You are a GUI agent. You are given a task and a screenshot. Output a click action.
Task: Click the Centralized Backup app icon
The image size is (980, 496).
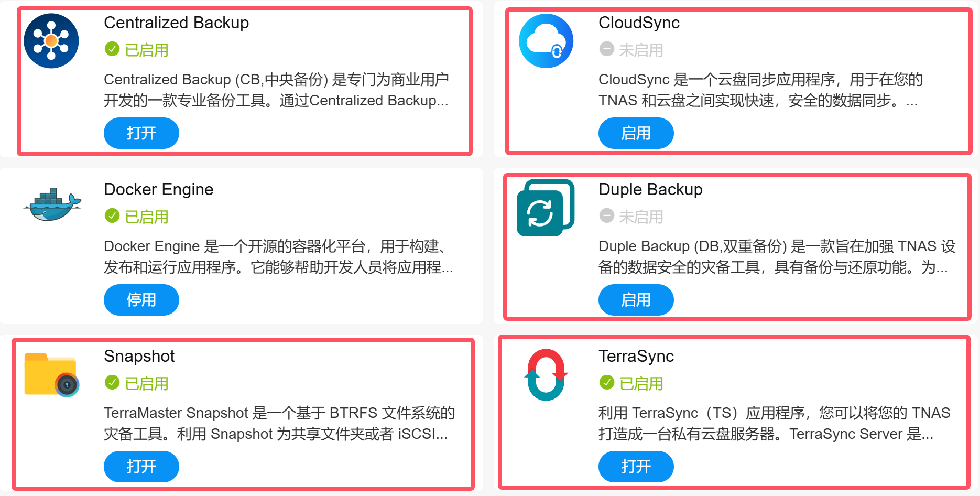[x=51, y=41]
